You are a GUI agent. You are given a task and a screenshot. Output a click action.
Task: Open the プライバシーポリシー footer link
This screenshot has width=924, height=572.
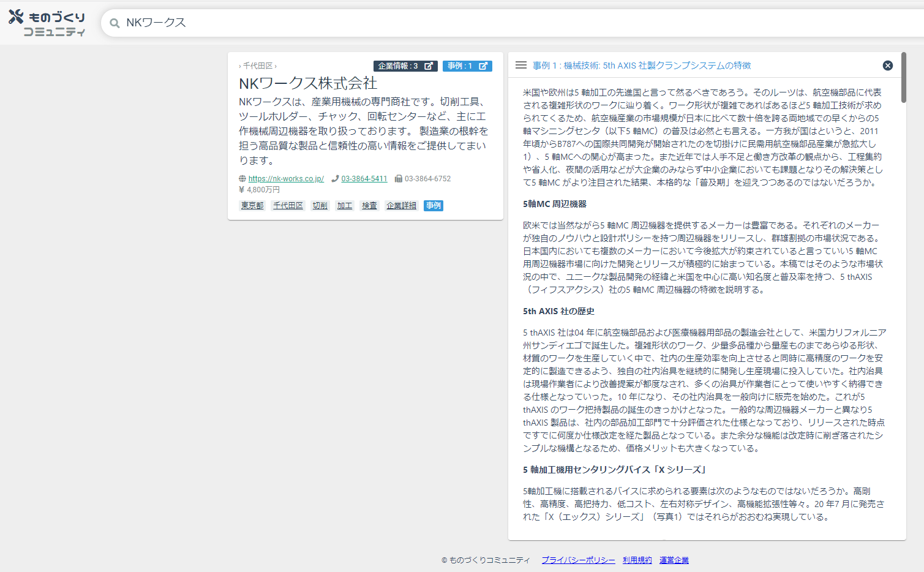pos(578,560)
